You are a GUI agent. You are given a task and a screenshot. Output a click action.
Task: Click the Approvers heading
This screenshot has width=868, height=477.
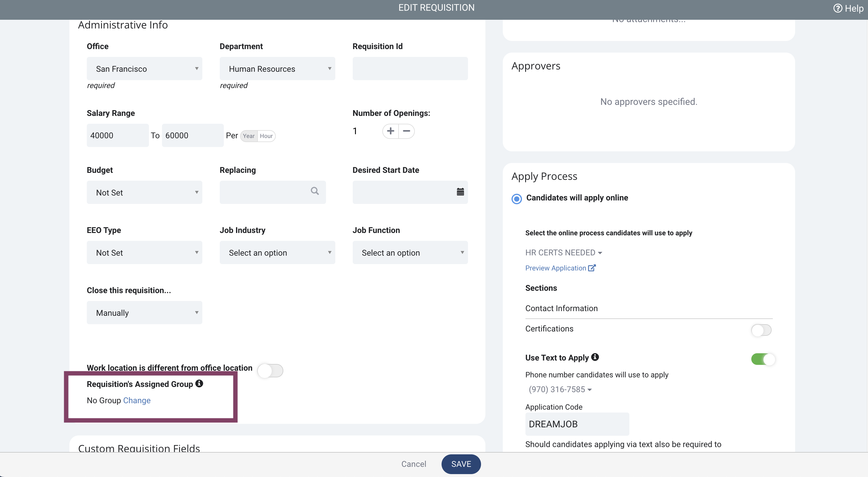536,66
